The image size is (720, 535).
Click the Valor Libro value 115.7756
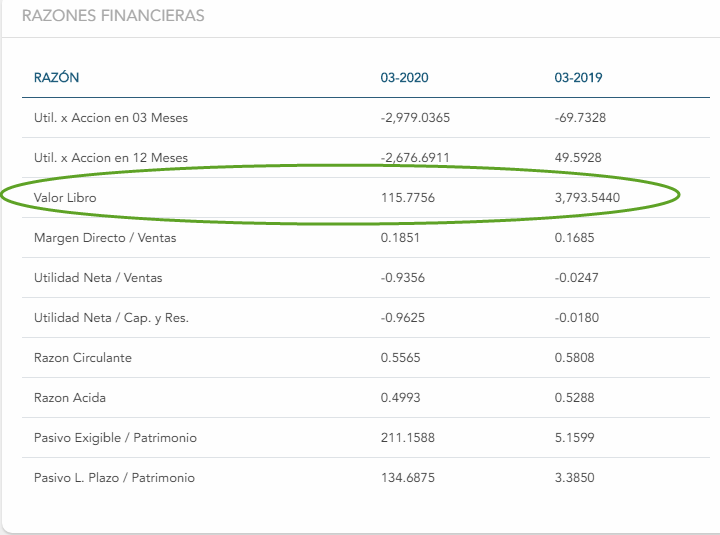point(408,198)
